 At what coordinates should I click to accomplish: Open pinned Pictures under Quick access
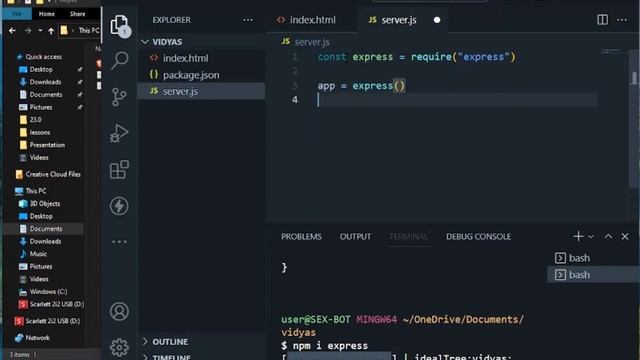tap(41, 107)
